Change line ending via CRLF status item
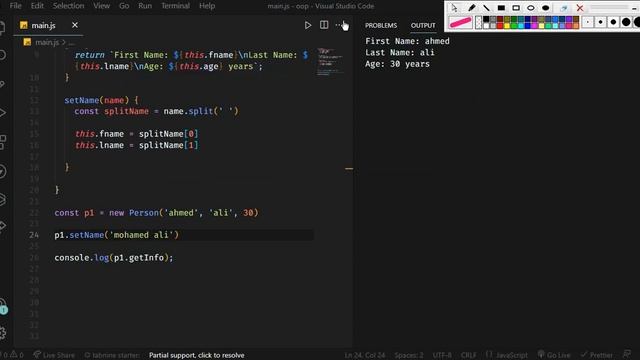 (468, 355)
